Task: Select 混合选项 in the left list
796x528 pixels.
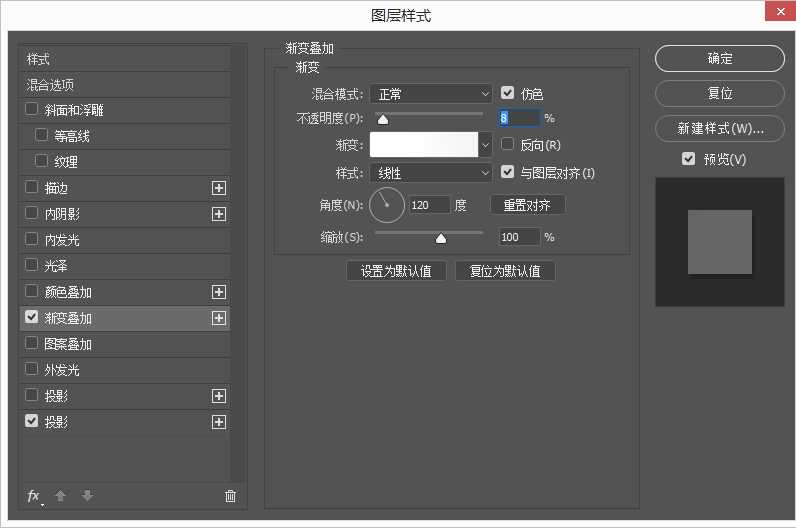Action: [x=50, y=85]
